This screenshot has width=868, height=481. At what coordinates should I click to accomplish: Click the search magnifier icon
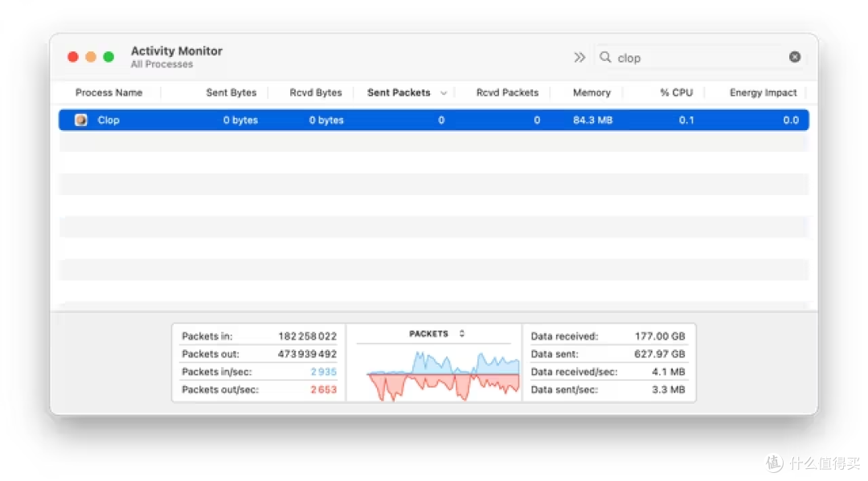(x=606, y=57)
